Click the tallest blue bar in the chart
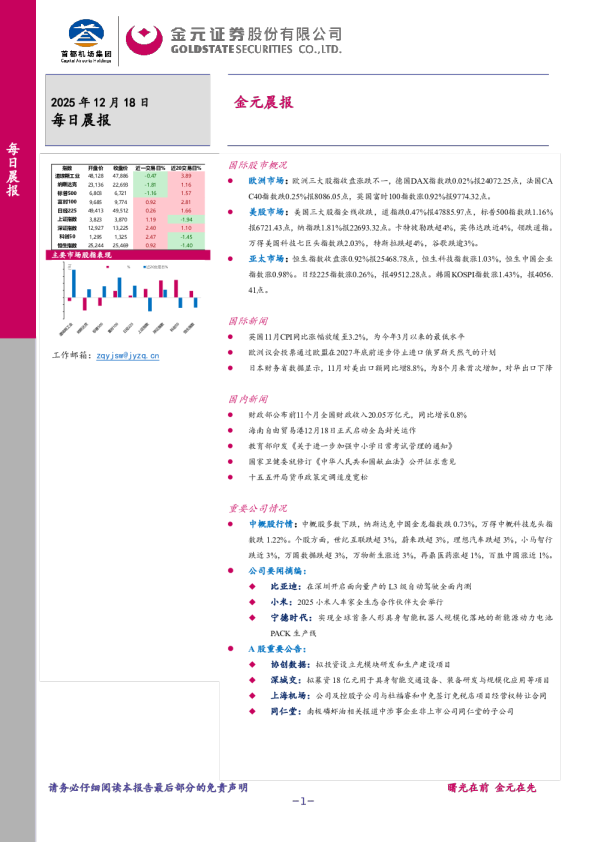 [74, 284]
